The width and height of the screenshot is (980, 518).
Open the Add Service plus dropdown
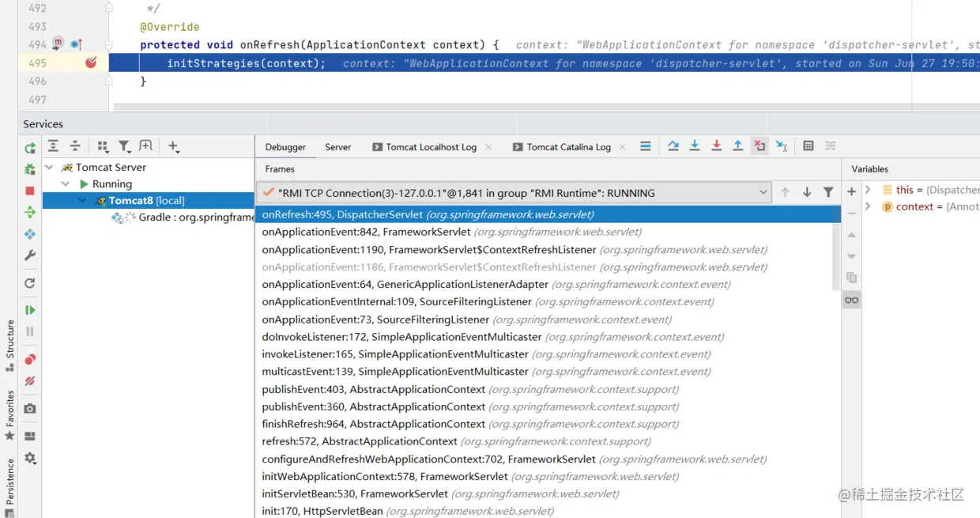click(x=174, y=146)
